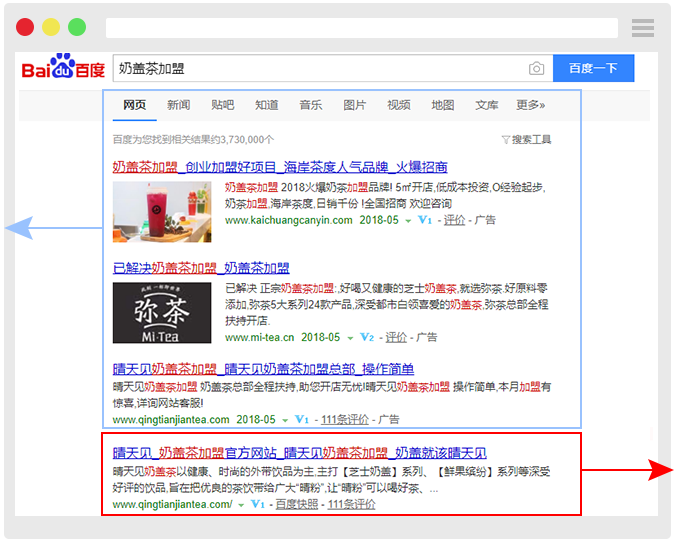Click the 搜索工具 filter funnel icon

tap(505, 140)
